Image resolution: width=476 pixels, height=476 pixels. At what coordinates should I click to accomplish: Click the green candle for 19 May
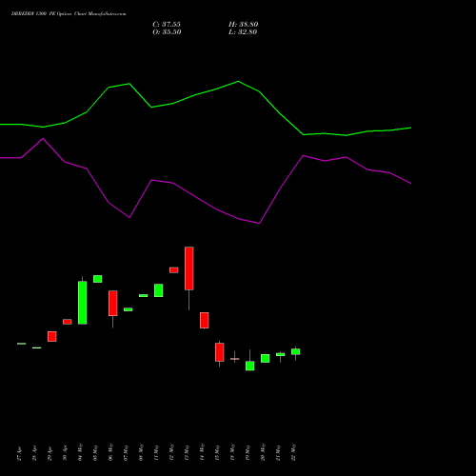point(250,366)
